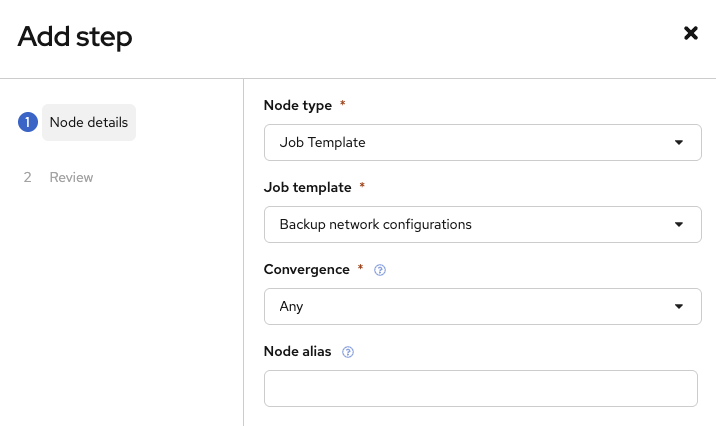Click the Node alias label
Viewport: 716px width, 426px height.
click(x=297, y=351)
